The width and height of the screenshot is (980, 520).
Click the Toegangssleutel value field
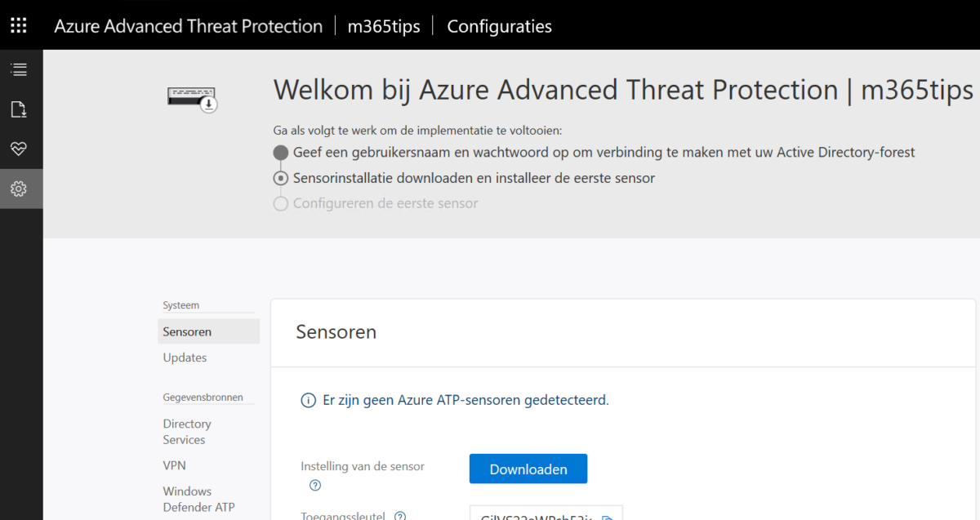click(x=539, y=515)
